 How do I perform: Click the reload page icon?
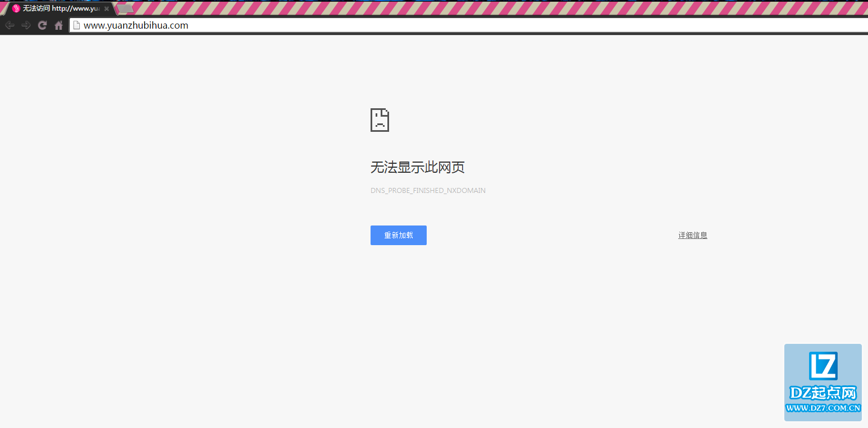(42, 25)
